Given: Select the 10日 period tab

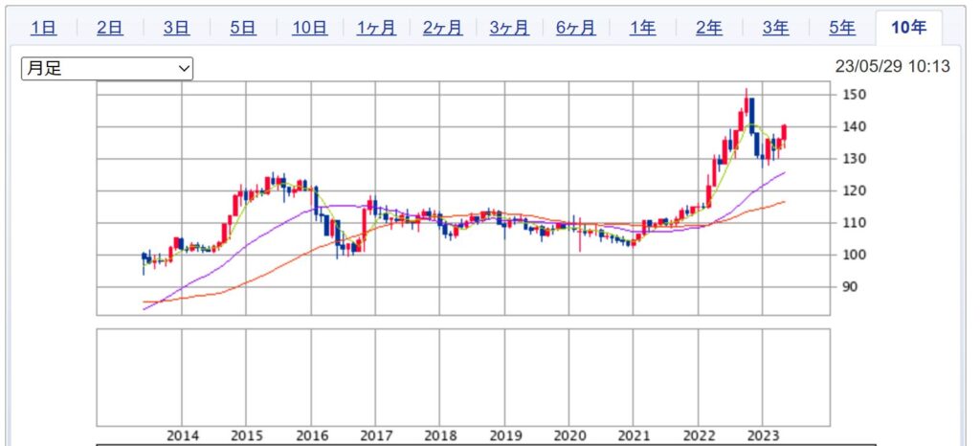Looking at the screenshot, I should 309,28.
